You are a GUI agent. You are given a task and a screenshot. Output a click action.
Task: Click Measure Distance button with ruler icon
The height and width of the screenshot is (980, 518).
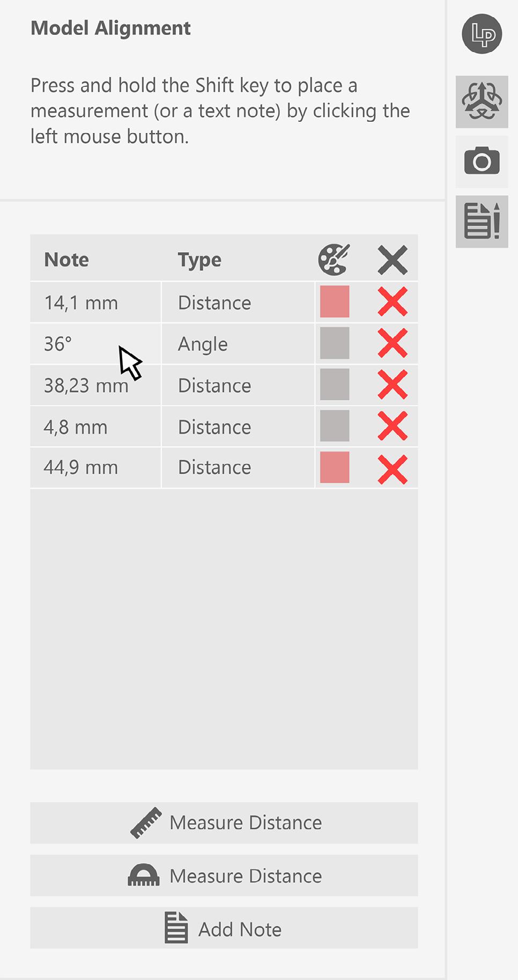(x=224, y=823)
